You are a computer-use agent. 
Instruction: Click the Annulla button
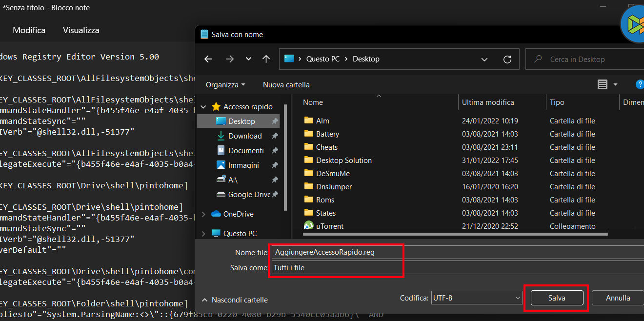click(618, 298)
